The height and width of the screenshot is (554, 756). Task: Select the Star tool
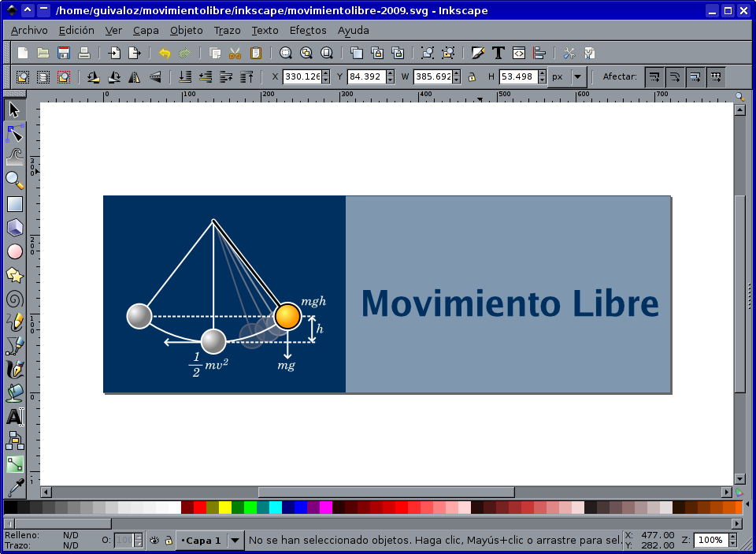(x=13, y=275)
